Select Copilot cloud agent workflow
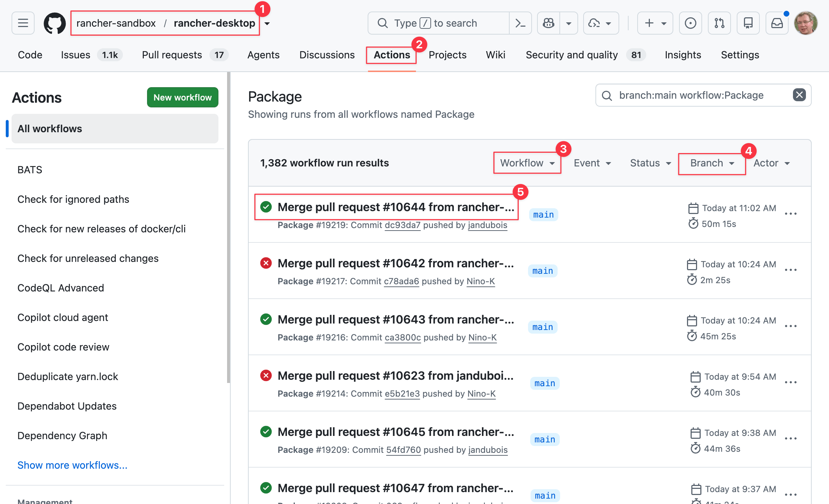Image resolution: width=829 pixels, height=504 pixels. (115, 317)
